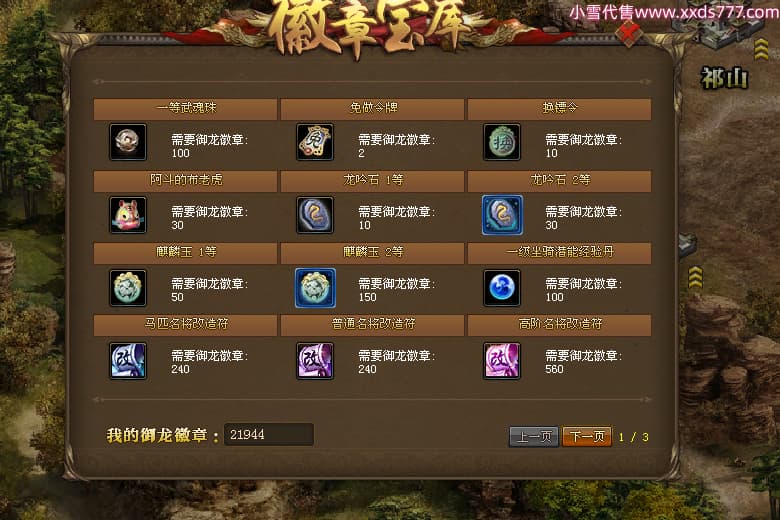Click the blue-framed 麒麟玉 2等 icon
The image size is (780, 520).
(315, 288)
